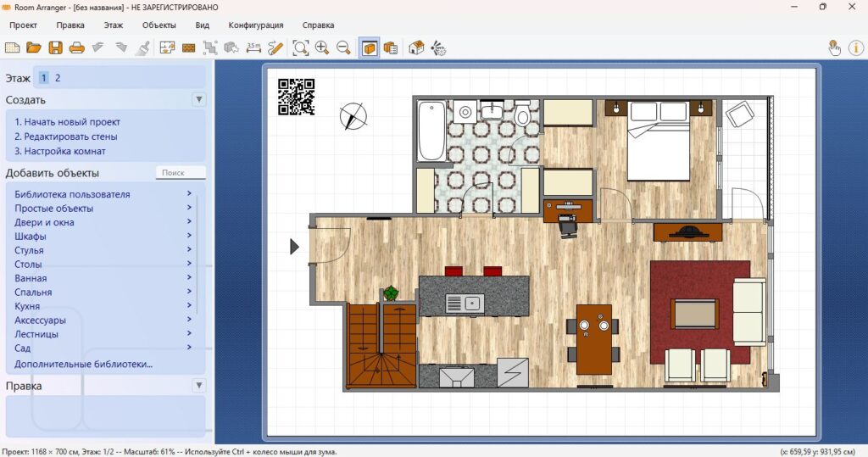Screen dimensions: 868x457
Task: Click the black entrance arrow marker
Action: point(294,247)
